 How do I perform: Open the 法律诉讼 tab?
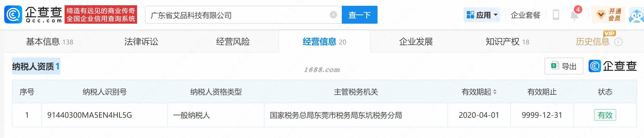coord(141,42)
